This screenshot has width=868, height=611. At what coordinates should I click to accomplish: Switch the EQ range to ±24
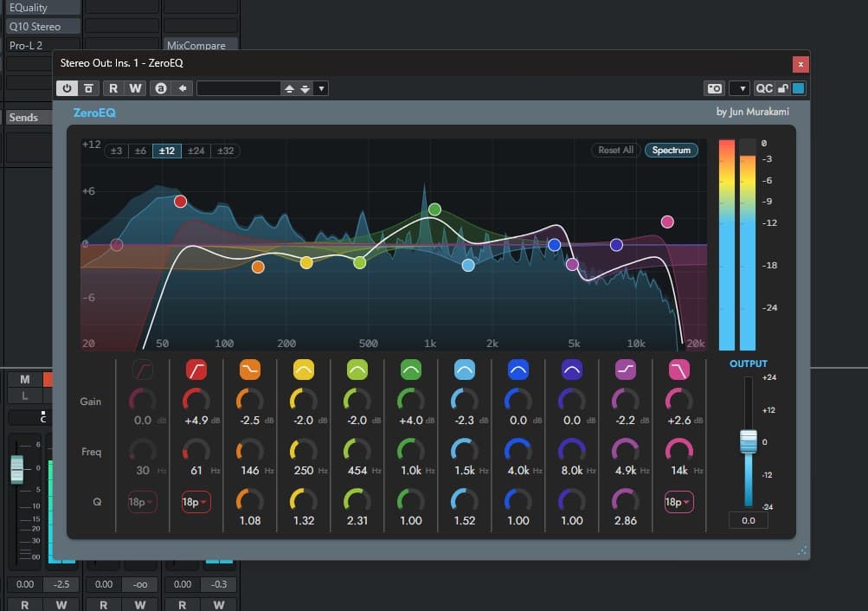[x=196, y=151]
